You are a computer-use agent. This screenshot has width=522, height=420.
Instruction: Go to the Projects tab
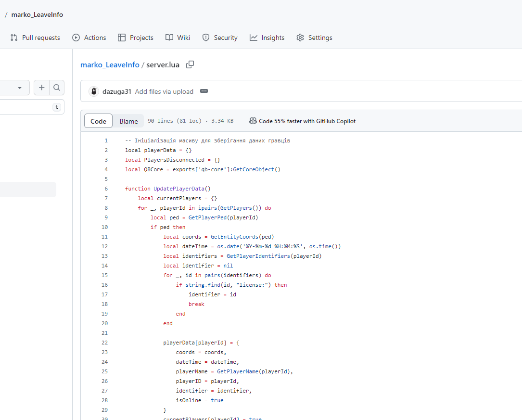(x=136, y=38)
